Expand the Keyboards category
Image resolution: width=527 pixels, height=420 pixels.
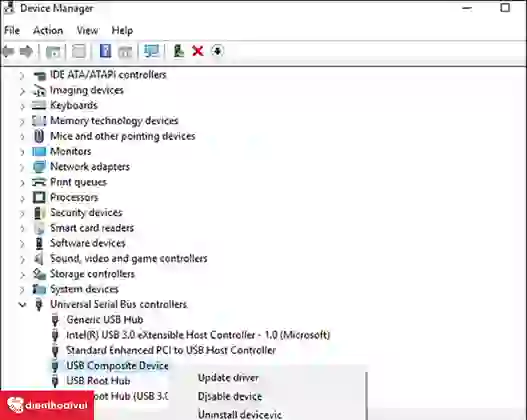pyautogui.click(x=22, y=107)
